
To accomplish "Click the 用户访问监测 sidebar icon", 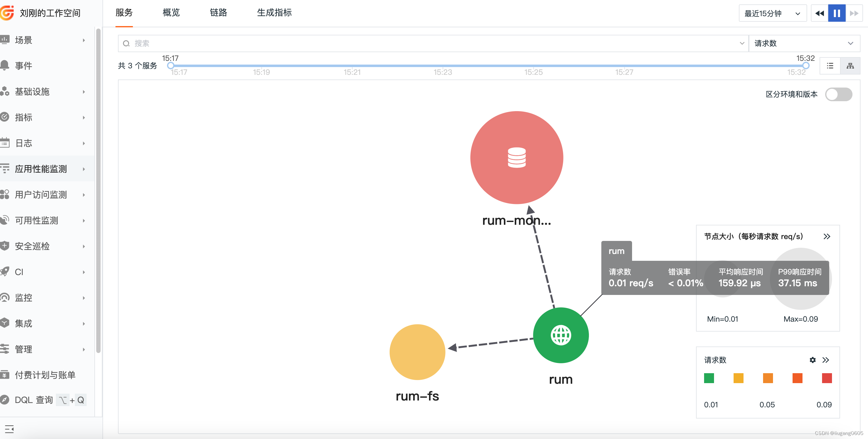I will pos(5,194).
